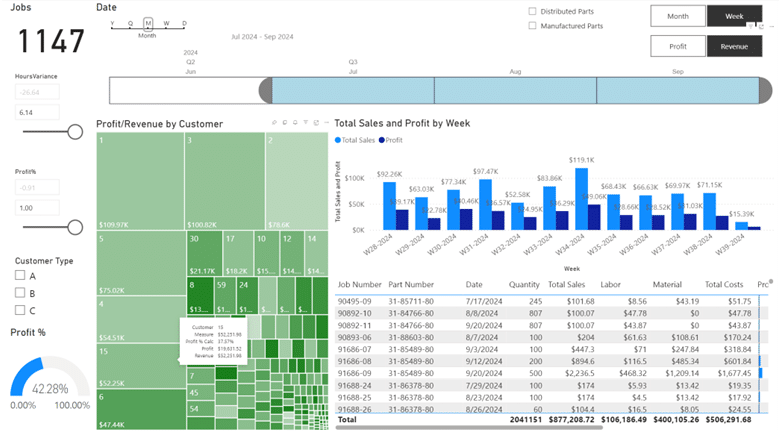
Task: Click the HoursVariance minimum field -26.64
Action: tap(37, 92)
